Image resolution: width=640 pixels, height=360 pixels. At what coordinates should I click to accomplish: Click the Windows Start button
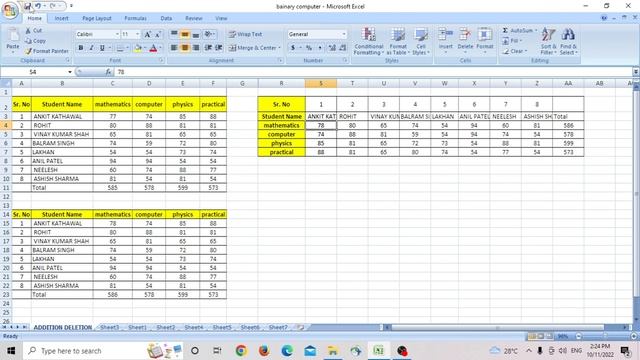tap(11, 351)
